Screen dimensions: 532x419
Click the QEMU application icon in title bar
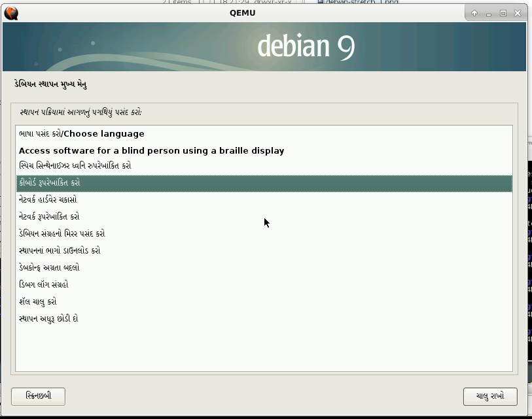[x=11, y=13]
